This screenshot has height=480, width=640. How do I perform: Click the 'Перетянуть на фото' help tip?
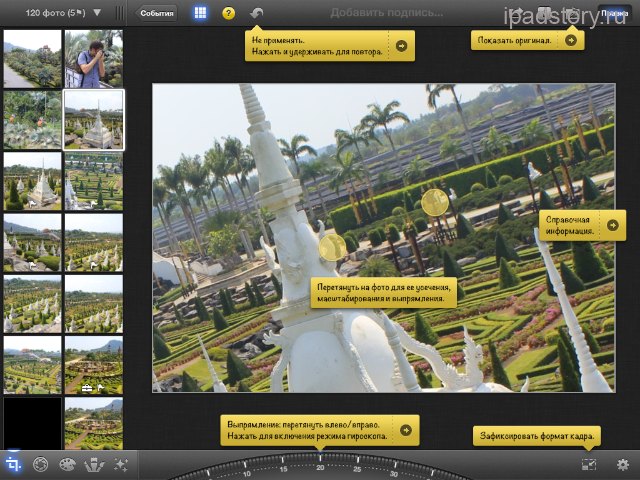point(384,293)
